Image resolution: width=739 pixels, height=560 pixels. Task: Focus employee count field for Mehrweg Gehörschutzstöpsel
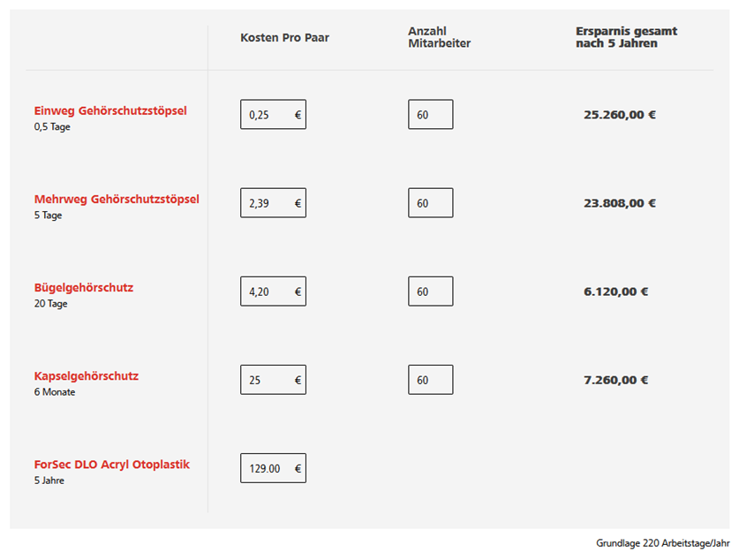click(x=430, y=203)
